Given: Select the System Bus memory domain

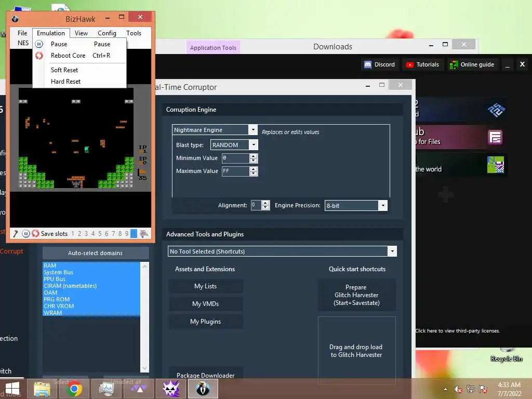Looking at the screenshot, I should click(91, 272).
